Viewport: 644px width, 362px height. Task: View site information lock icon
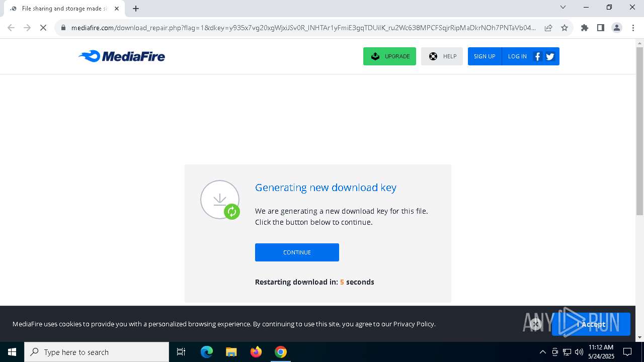63,28
